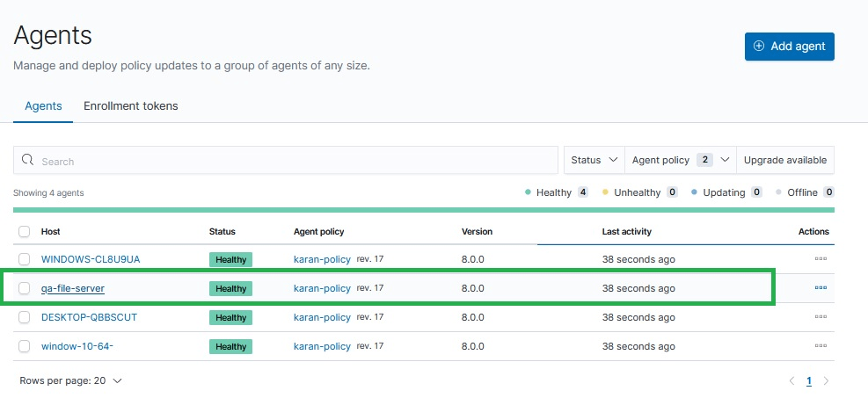The height and width of the screenshot is (398, 868).
Task: Click the Offline 0 summary count
Action: point(805,192)
